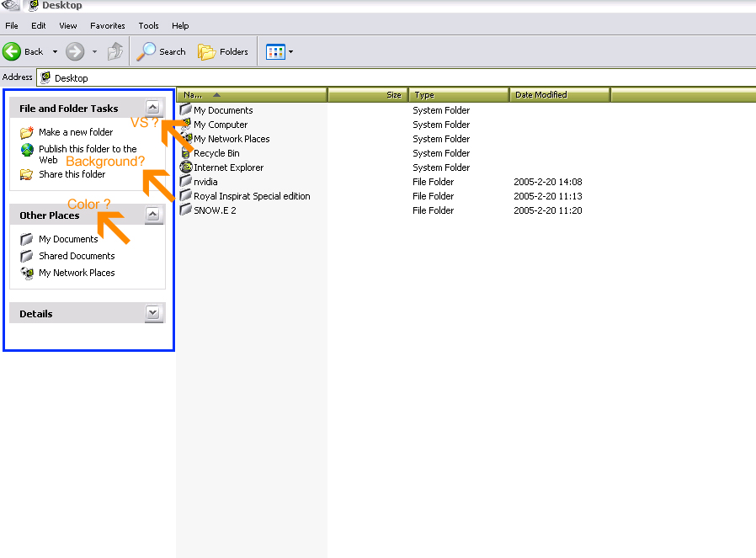The width and height of the screenshot is (756, 558).
Task: Click the Forward navigation arrow
Action: pyautogui.click(x=75, y=51)
